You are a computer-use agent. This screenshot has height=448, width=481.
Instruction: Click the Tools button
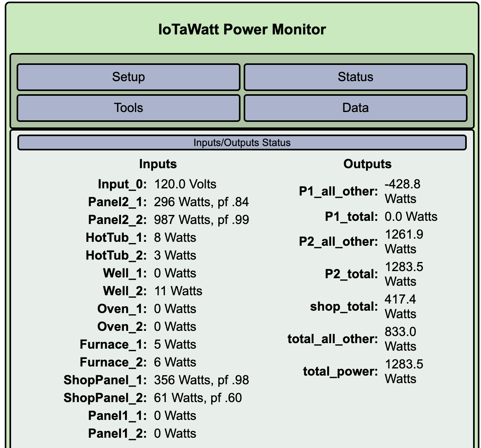(128, 108)
